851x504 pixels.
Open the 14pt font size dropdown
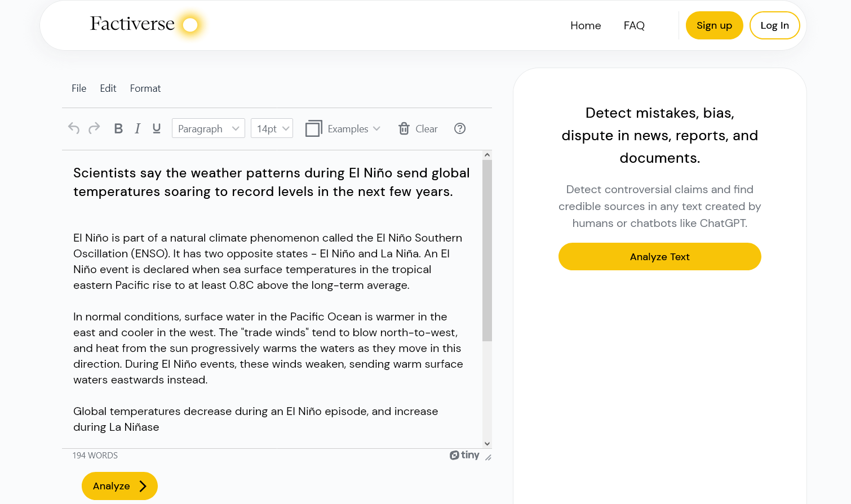coord(272,128)
